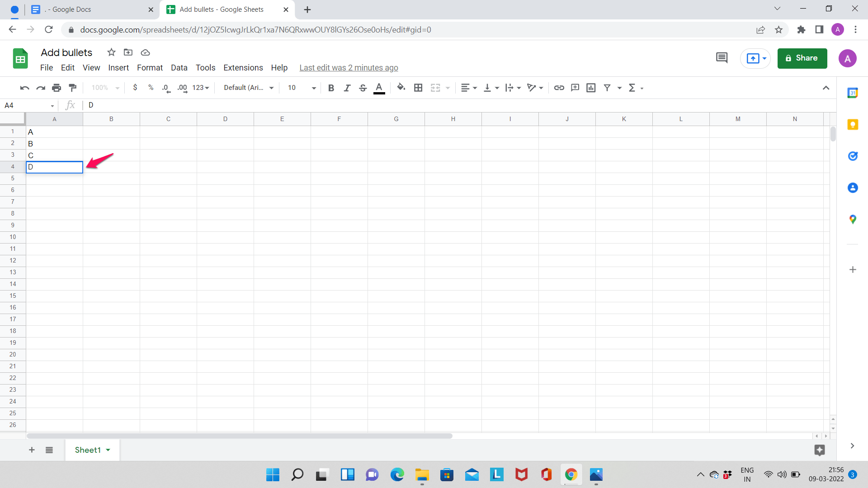The height and width of the screenshot is (488, 868).
Task: Click the Last edit was 2 minutes ago link
Action: (x=349, y=67)
